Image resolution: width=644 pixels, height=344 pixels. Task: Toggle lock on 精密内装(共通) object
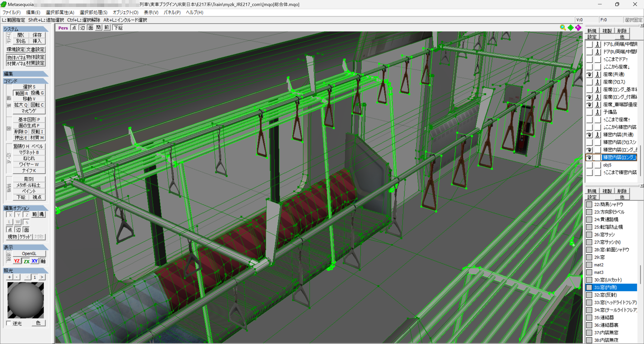pyautogui.click(x=597, y=135)
